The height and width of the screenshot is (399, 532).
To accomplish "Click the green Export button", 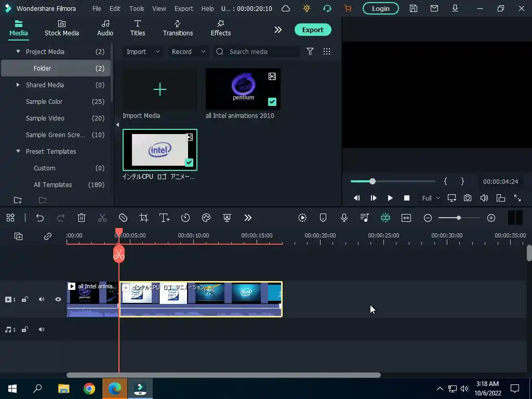I will click(x=313, y=30).
